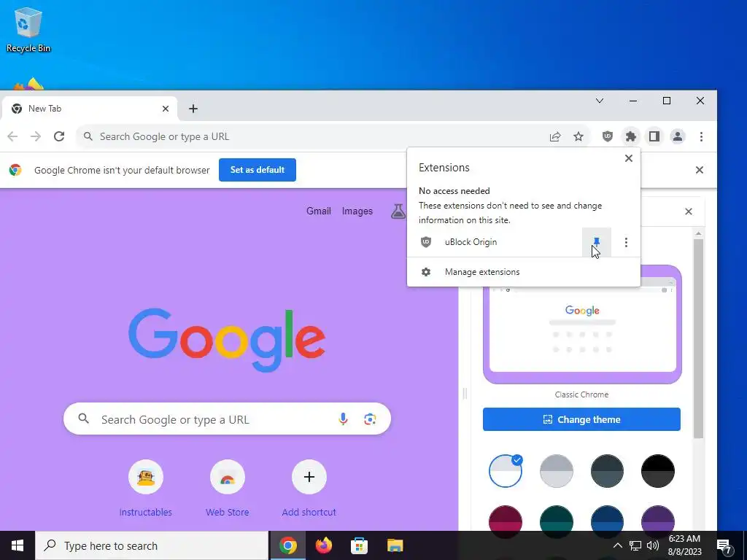
Task: Open Gmail link
Action: [x=319, y=211]
